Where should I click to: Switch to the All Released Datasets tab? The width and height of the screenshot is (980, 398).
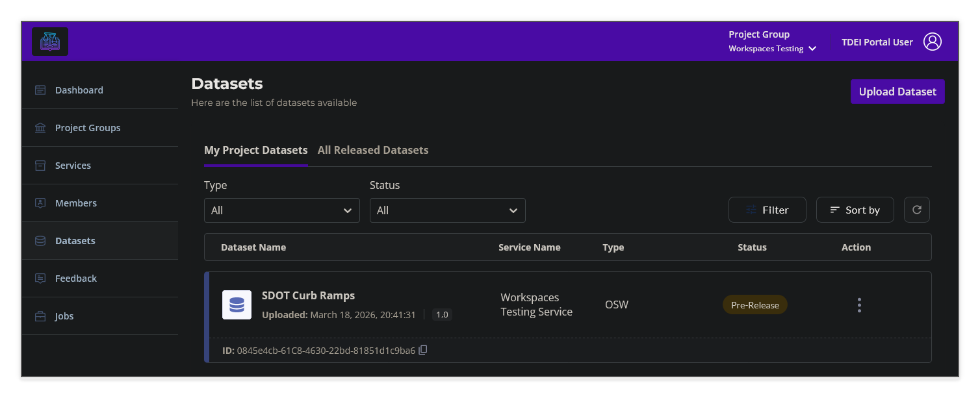click(372, 150)
